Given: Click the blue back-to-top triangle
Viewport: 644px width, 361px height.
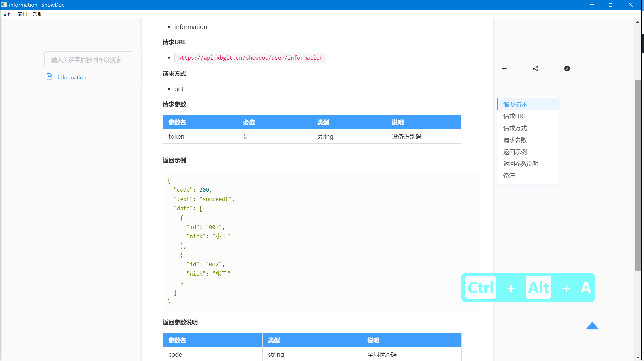Looking at the screenshot, I should pyautogui.click(x=592, y=326).
